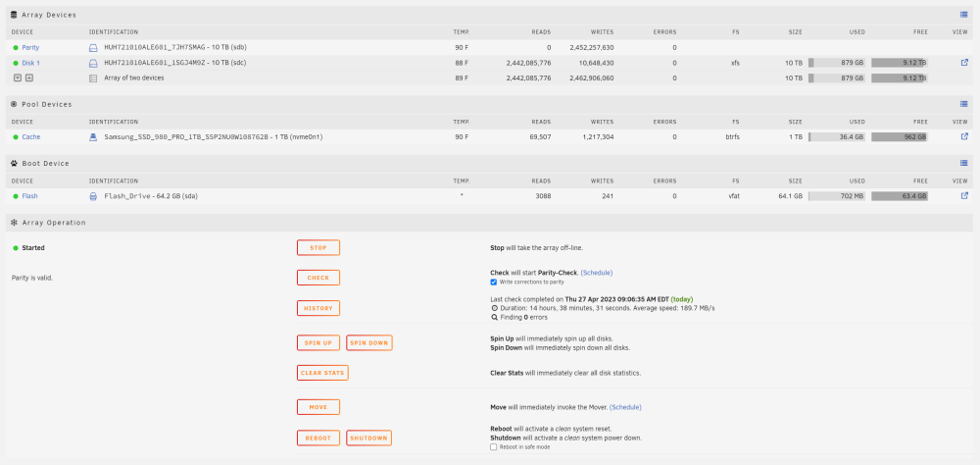Click Cache free space bar 962 GB
The image size is (980, 465).
pyautogui.click(x=900, y=136)
